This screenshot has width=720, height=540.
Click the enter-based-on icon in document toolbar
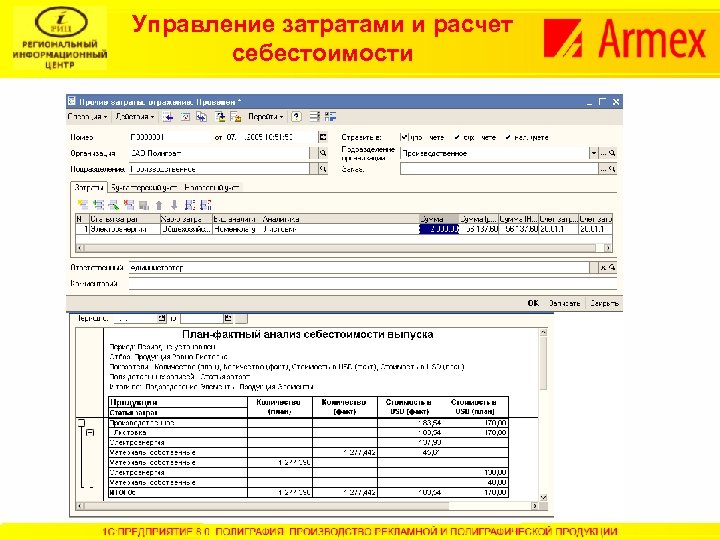[x=202, y=117]
